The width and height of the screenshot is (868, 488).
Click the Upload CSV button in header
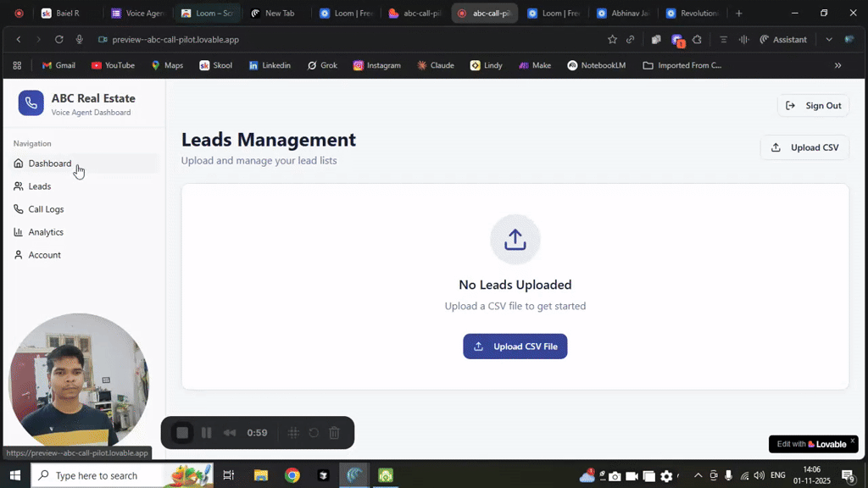click(x=804, y=147)
